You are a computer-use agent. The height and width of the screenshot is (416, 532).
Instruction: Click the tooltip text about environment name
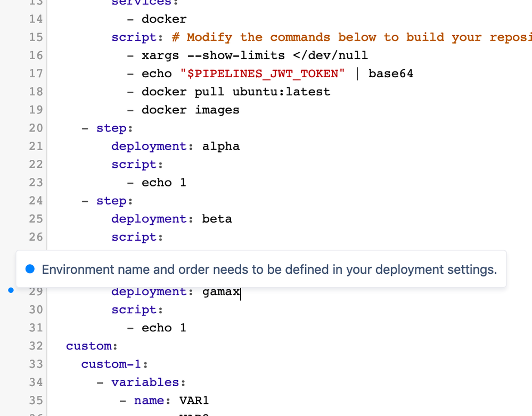[269, 270]
